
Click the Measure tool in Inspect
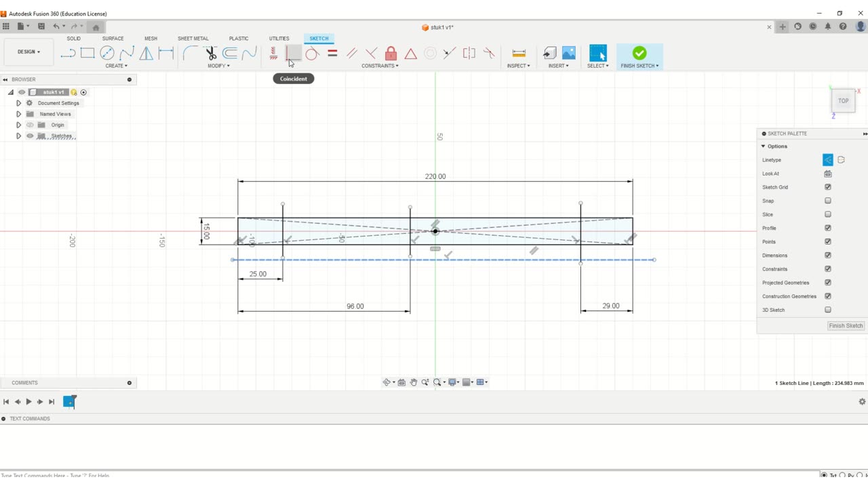(519, 54)
